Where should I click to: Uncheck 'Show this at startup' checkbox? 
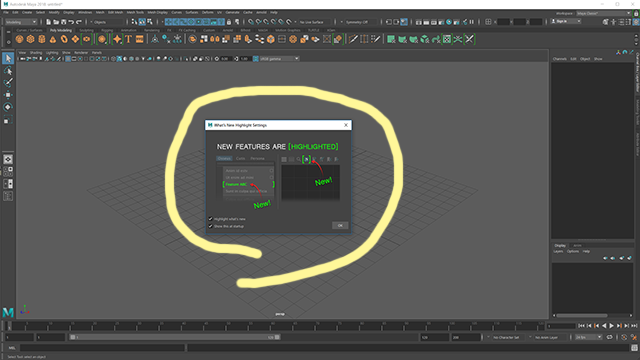coord(211,226)
